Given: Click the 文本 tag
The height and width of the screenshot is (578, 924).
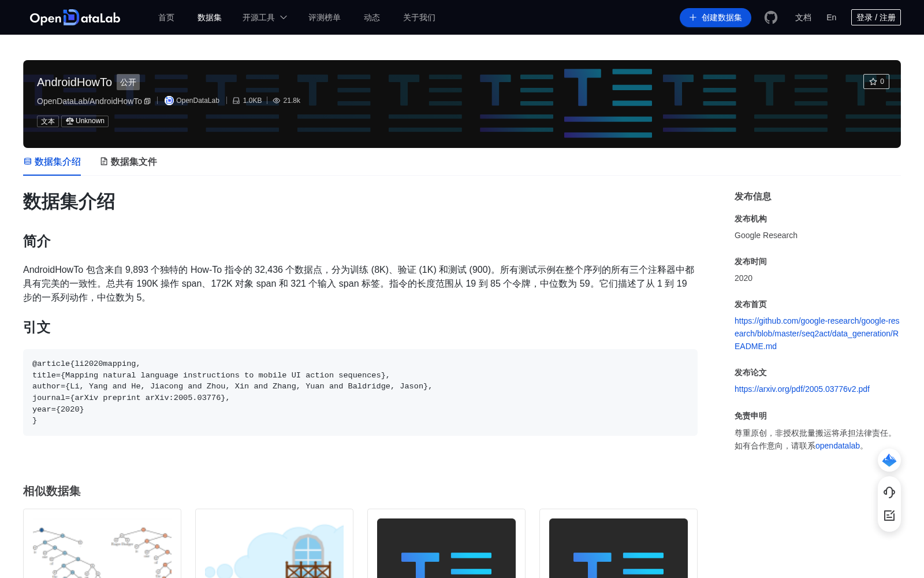Looking at the screenshot, I should coord(48,121).
